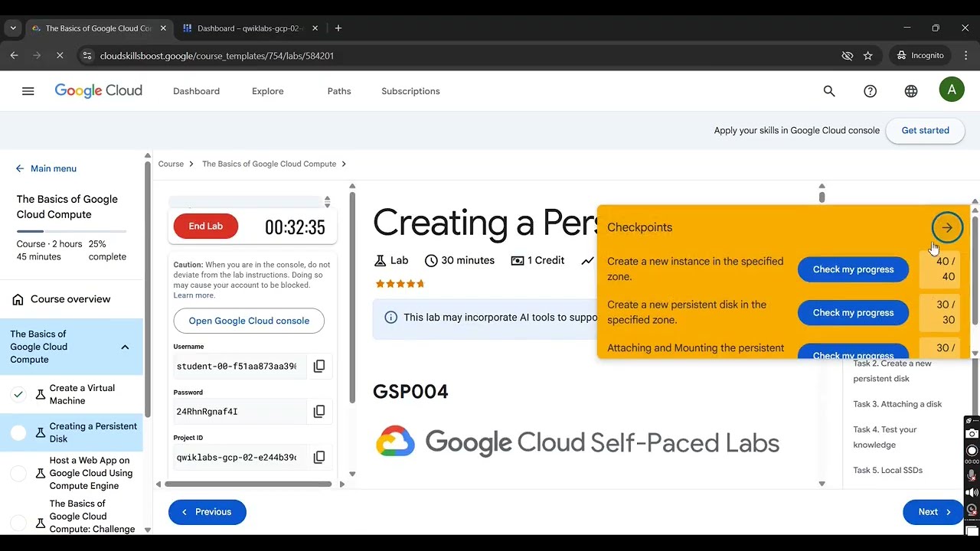Go to Next lab page
Viewport: 980px width, 551px height.
[x=933, y=512]
